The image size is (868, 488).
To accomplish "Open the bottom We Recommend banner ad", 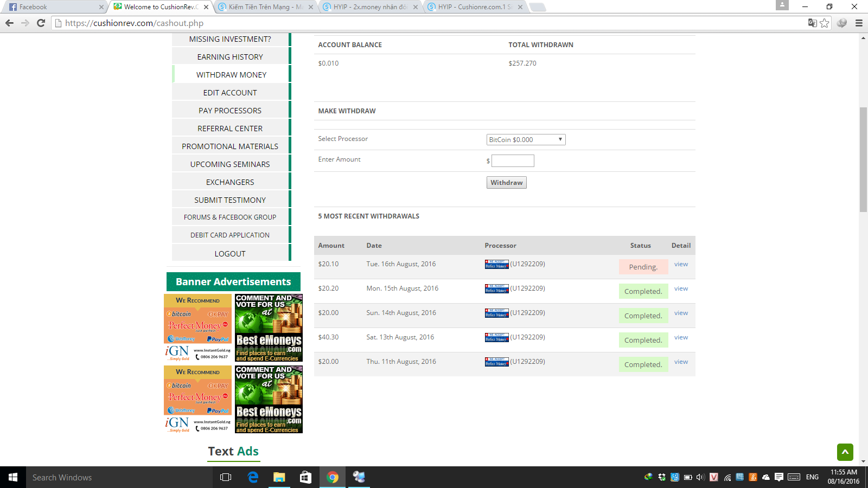I will tap(198, 399).
